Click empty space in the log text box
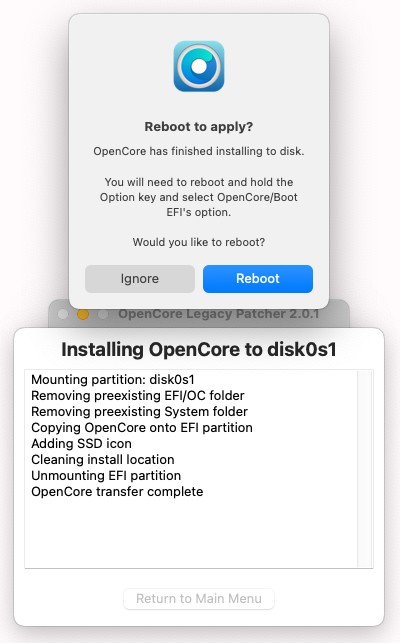The width and height of the screenshot is (400, 643). point(191,533)
